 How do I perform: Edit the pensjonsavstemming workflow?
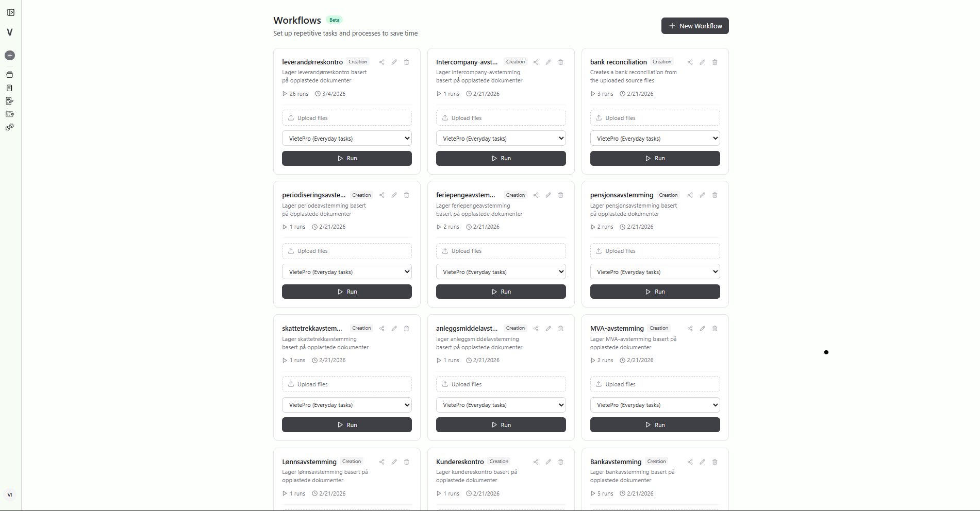[x=702, y=195]
